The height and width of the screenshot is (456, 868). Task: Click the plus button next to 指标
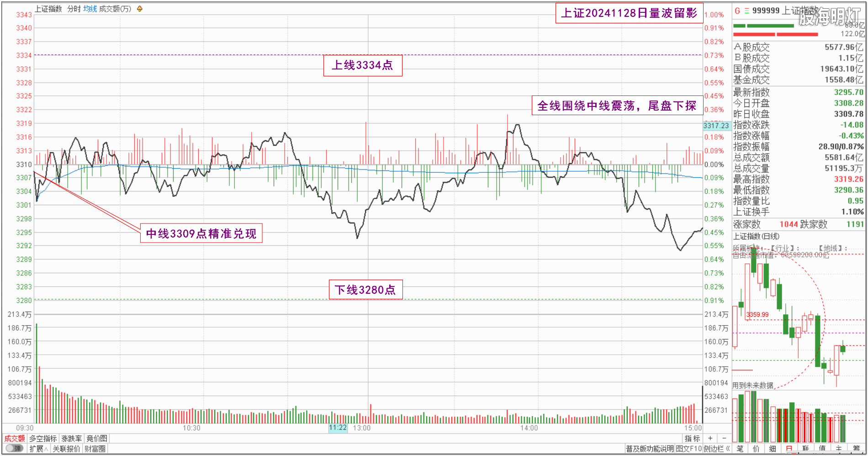click(x=710, y=438)
